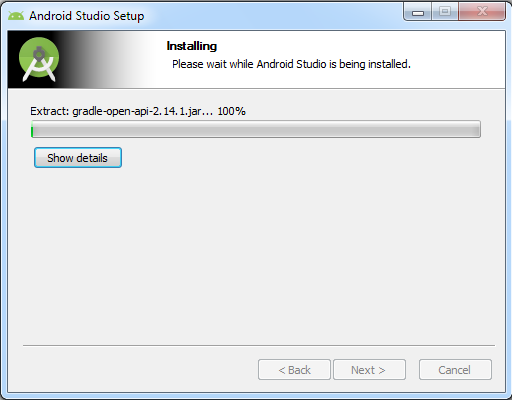Click the 100% percentage text
Screen dimensions: 512x400
coord(231,111)
